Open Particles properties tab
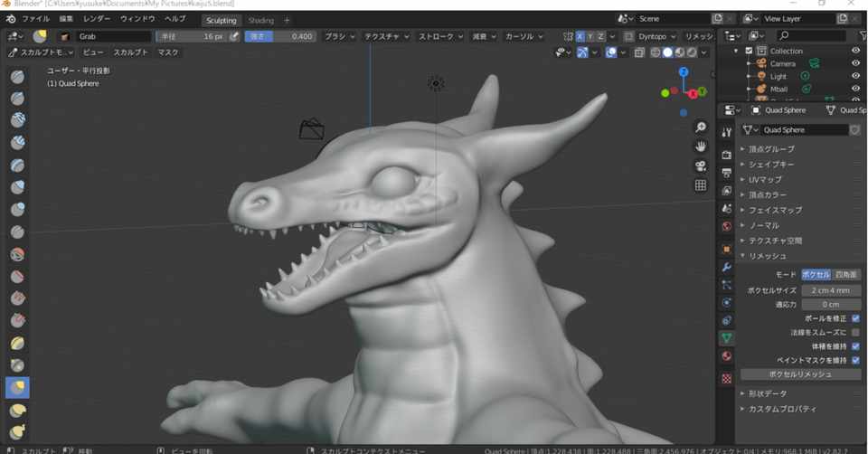The image size is (868, 454). (726, 285)
